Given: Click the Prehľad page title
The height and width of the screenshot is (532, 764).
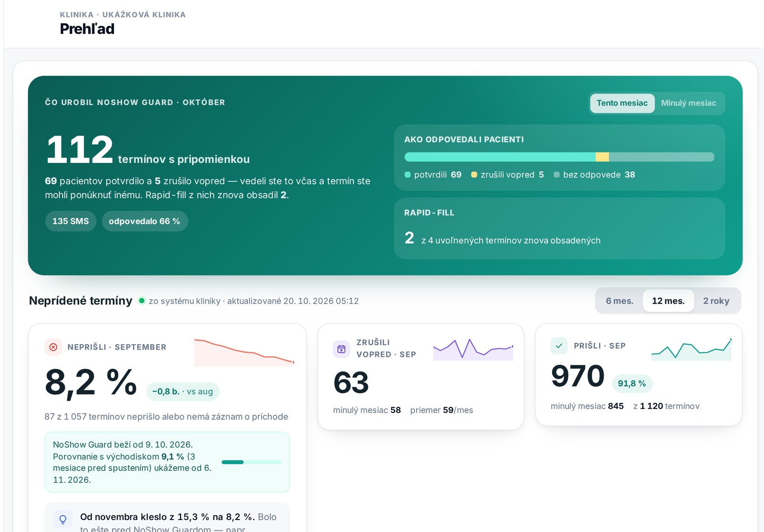Looking at the screenshot, I should (x=87, y=29).
